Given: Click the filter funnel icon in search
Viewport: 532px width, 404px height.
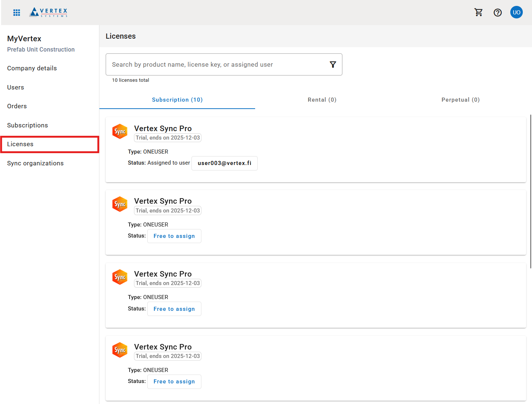Looking at the screenshot, I should 333,65.
